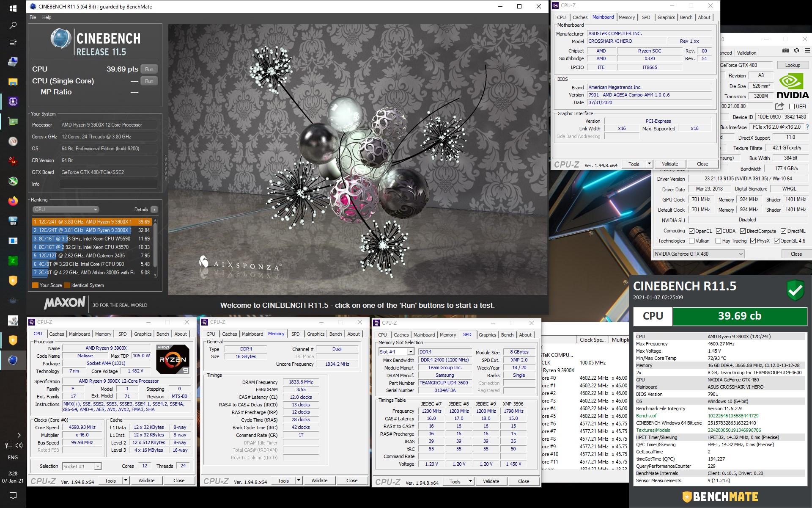Open the Ranking CPU dropdown
The height and width of the screenshot is (508, 812).
66,210
